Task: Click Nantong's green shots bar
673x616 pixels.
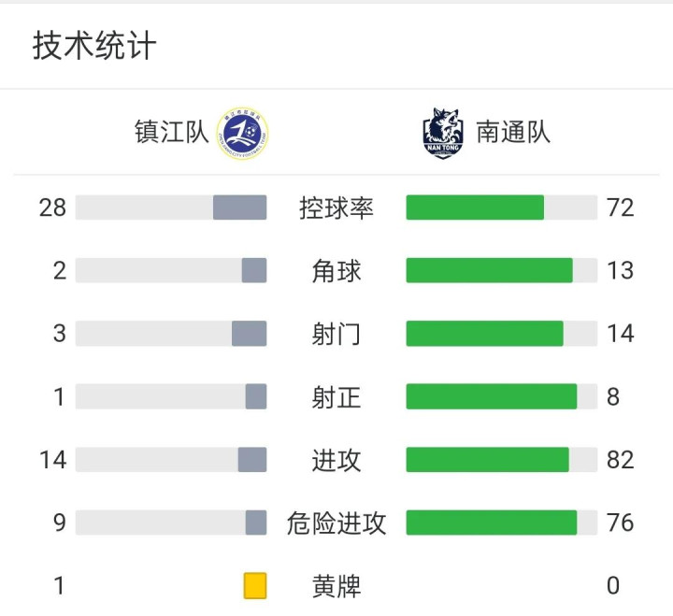Action: pyautogui.click(x=484, y=334)
